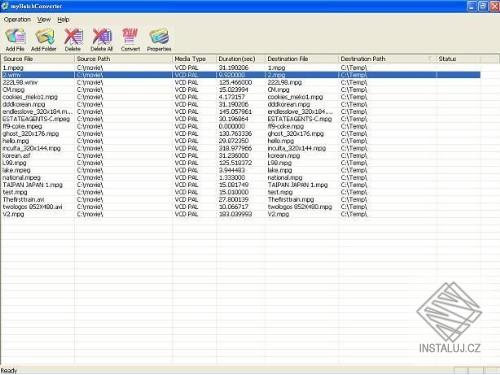This screenshot has width=500, height=375.
Task: Select the korean.asf source file
Action: tap(16, 156)
